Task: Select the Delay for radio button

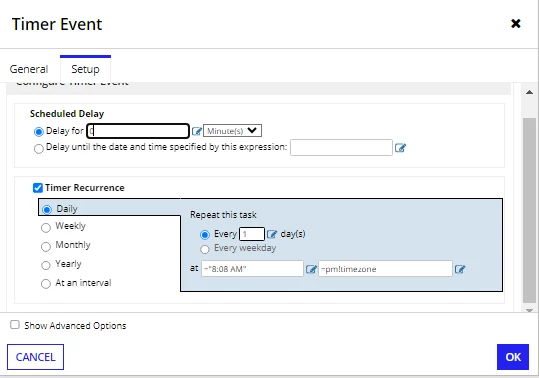Action: click(x=39, y=131)
